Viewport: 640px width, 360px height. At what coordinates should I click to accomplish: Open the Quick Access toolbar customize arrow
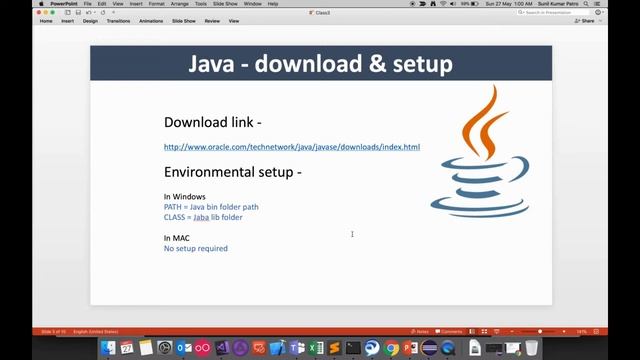click(x=113, y=13)
